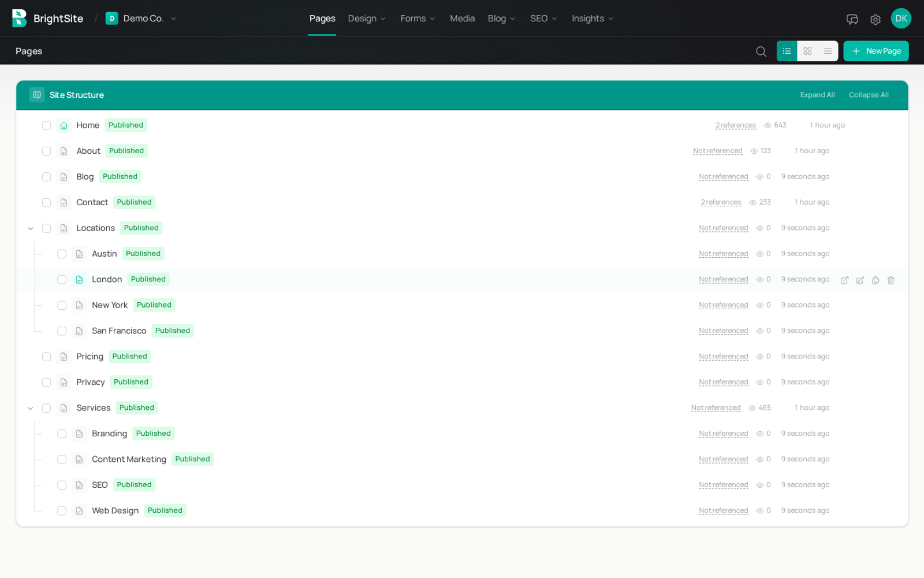This screenshot has height=578, width=924.
Task: Click the Published badge next to Pricing
Action: 130,357
